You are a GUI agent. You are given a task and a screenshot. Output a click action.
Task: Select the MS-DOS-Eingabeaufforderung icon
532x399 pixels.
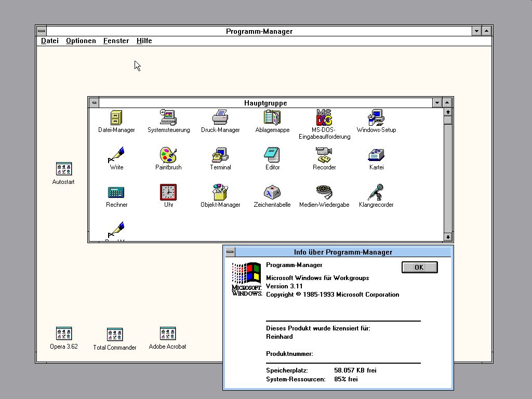[324, 117]
